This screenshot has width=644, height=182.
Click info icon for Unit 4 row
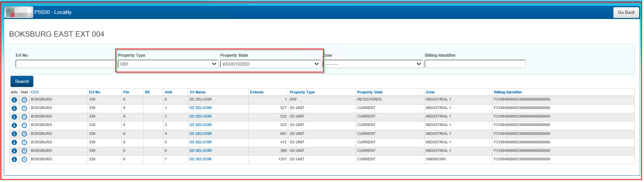click(14, 134)
